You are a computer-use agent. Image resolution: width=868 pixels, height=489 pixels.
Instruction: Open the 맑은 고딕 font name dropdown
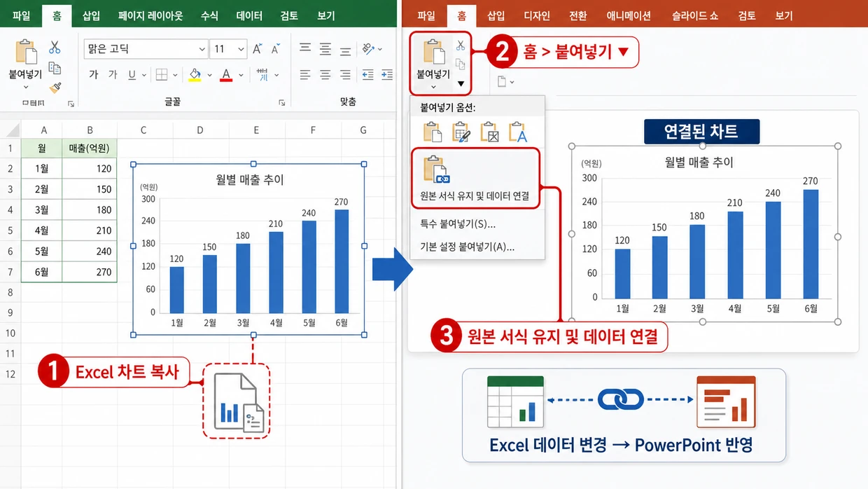202,49
